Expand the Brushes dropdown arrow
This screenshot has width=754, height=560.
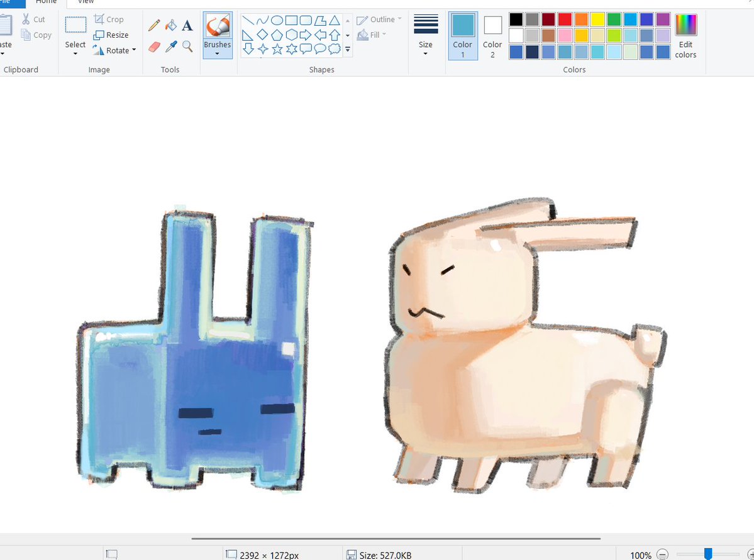(x=218, y=53)
